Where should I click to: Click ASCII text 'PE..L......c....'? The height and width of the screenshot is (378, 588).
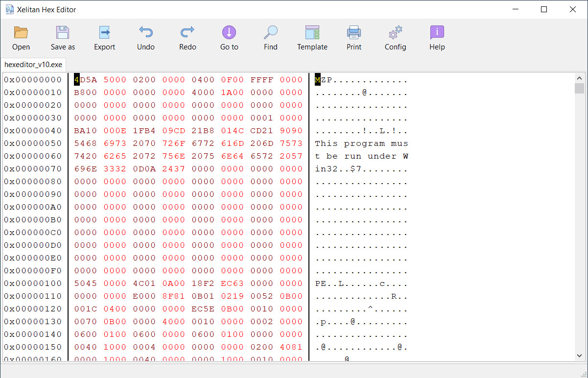pos(361,283)
